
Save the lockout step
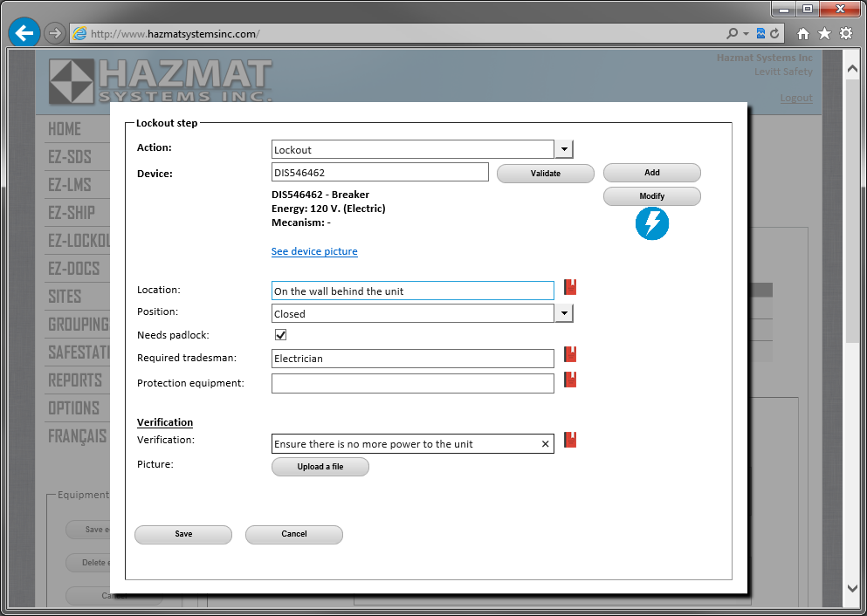(x=183, y=534)
